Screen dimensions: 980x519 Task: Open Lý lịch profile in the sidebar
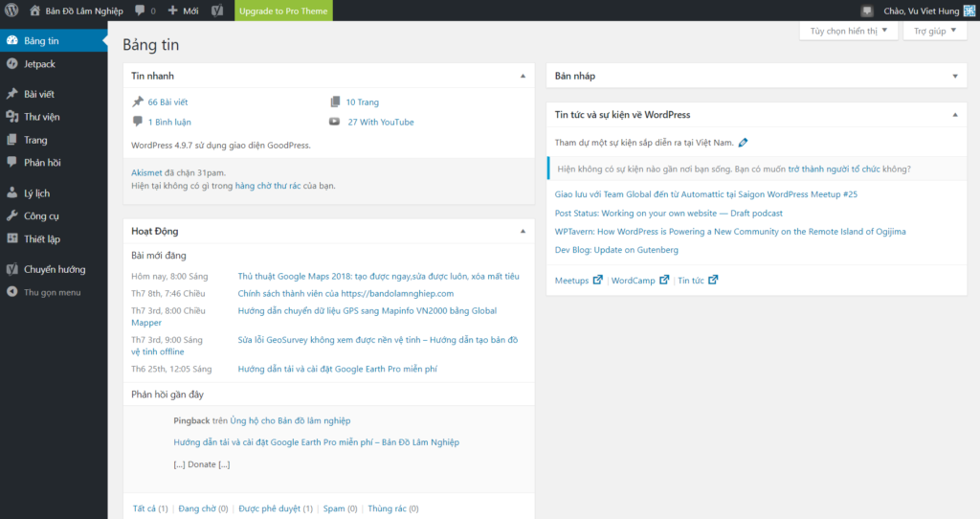54,193
